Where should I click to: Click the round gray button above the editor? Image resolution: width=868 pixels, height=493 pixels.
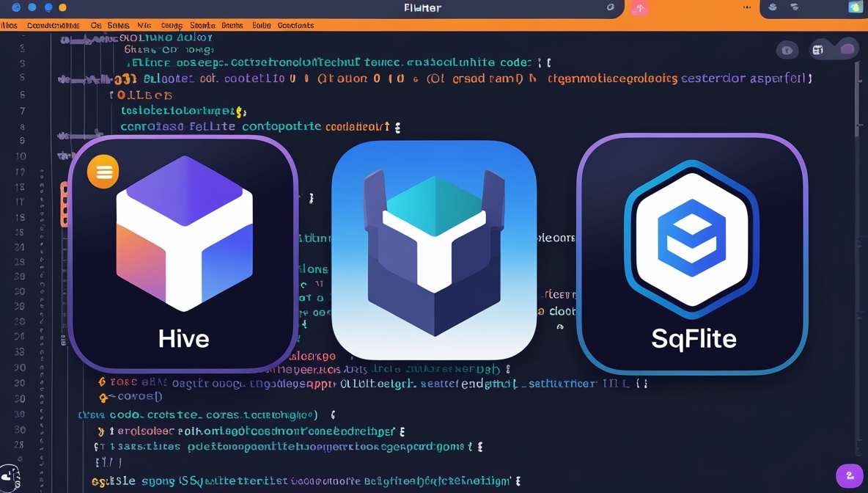787,51
